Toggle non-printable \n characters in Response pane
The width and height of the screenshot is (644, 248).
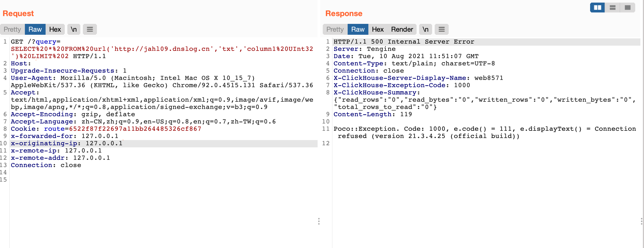(426, 29)
